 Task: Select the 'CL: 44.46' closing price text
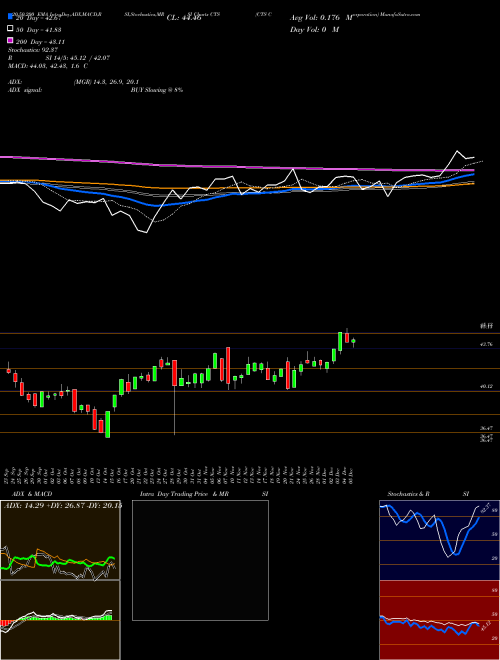184,18
